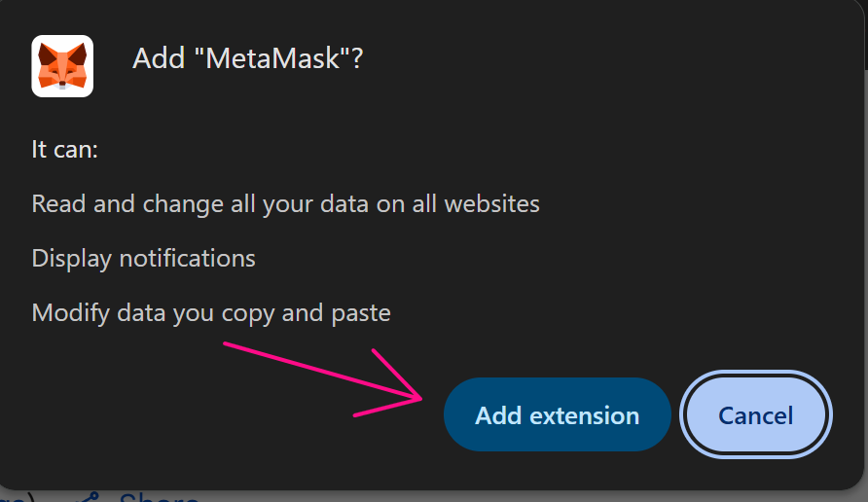Viewport: 868px width, 502px height.
Task: Click the MetaMask fox logo icon
Action: 62,66
